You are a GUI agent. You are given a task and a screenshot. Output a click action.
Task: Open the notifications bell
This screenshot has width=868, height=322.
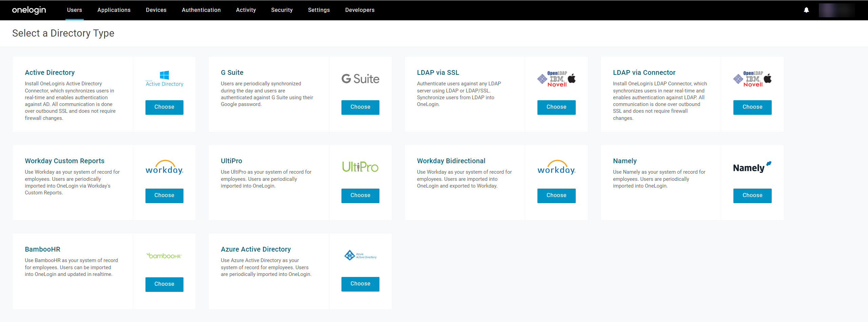point(806,10)
